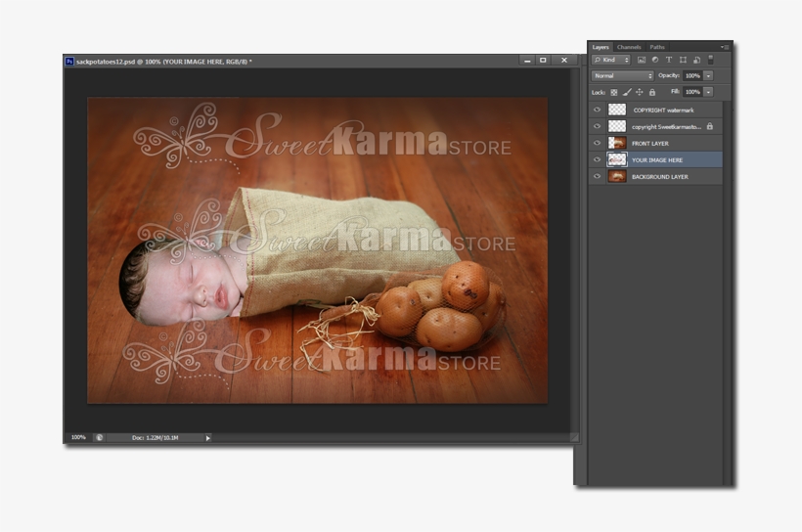Close the sackpotatoes12.psd document window
802x532 pixels.
(564, 61)
